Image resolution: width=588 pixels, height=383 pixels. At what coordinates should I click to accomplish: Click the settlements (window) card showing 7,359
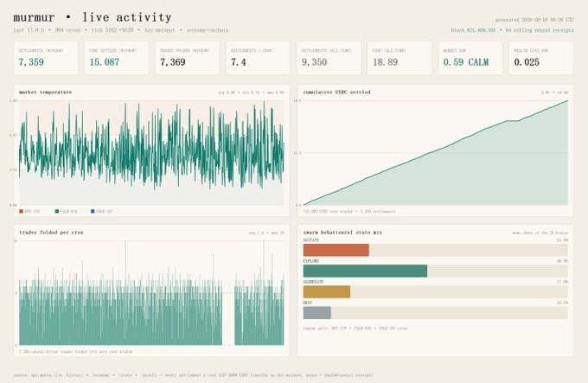[46, 58]
